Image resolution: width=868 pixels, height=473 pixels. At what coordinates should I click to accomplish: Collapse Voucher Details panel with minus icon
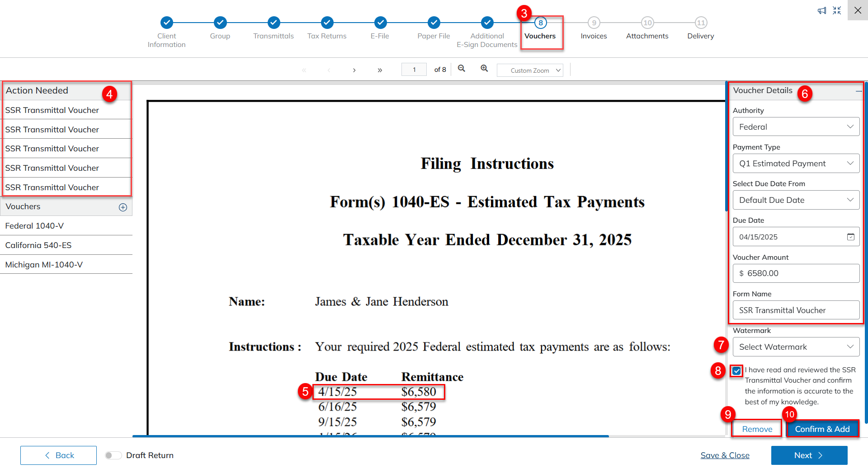coord(858,91)
